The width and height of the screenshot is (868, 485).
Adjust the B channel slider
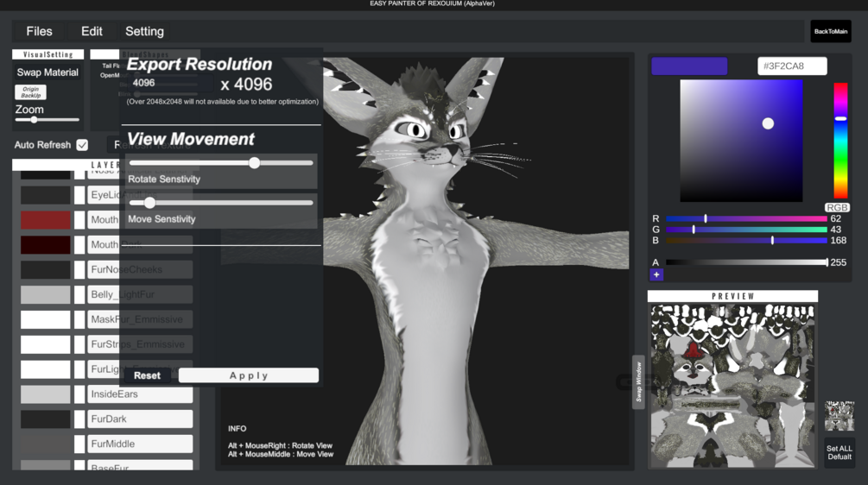[746, 241]
